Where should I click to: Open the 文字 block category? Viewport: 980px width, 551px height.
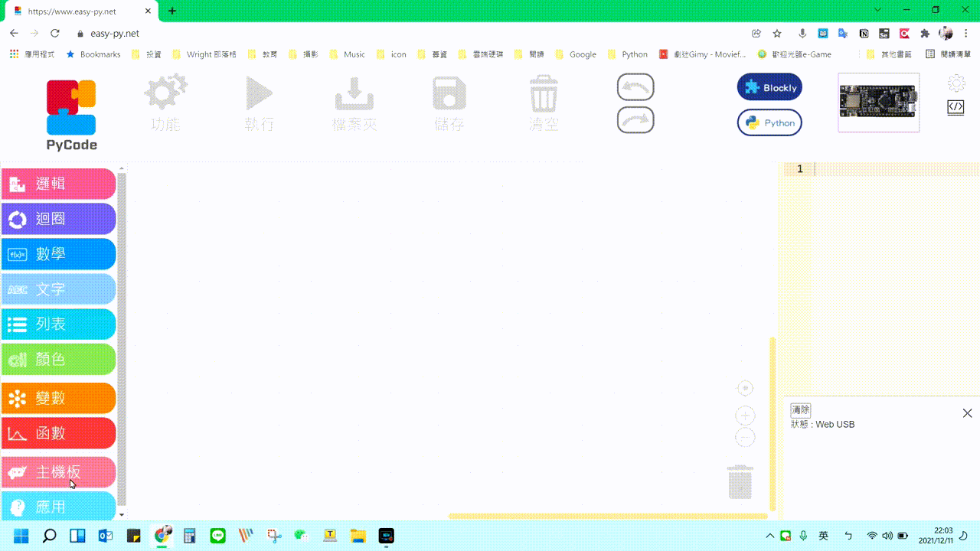(x=58, y=289)
